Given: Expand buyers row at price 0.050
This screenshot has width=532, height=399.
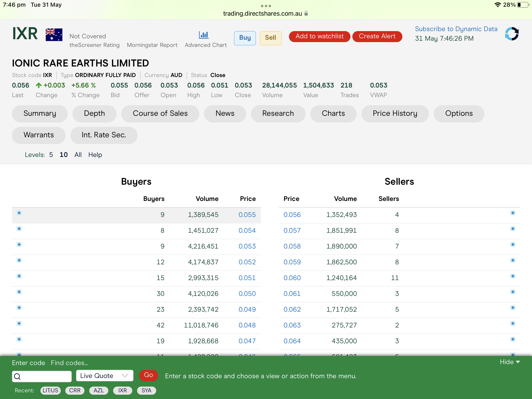Looking at the screenshot, I should tap(19, 292).
